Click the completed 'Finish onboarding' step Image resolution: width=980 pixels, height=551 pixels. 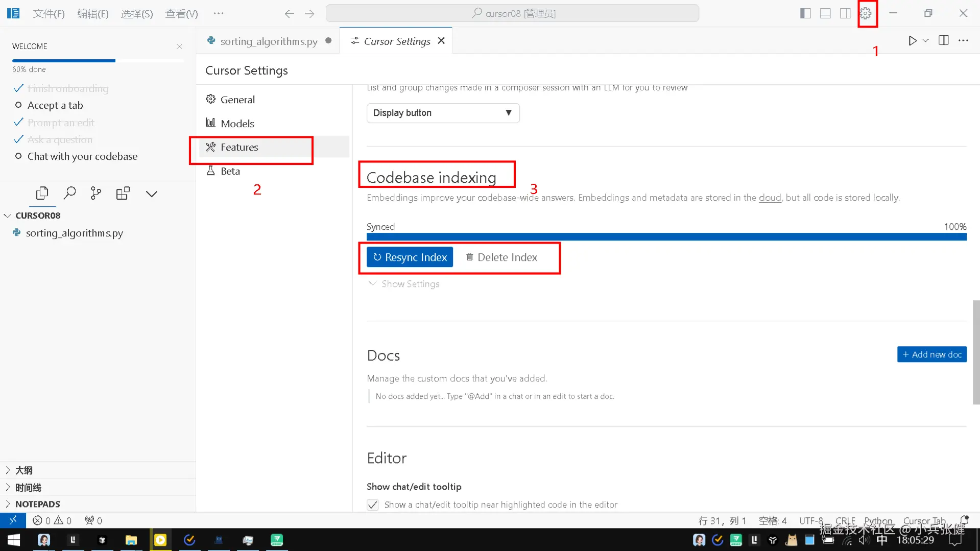pyautogui.click(x=68, y=88)
